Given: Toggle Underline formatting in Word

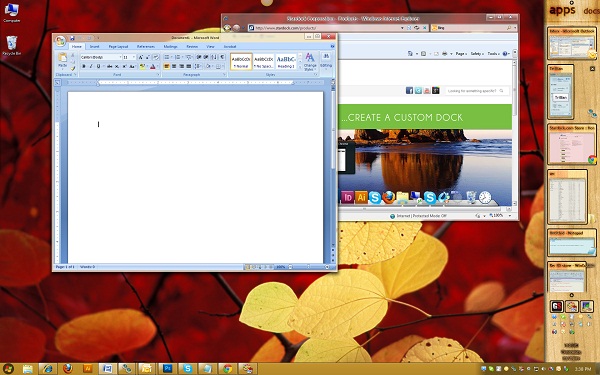Looking at the screenshot, I should (x=98, y=67).
